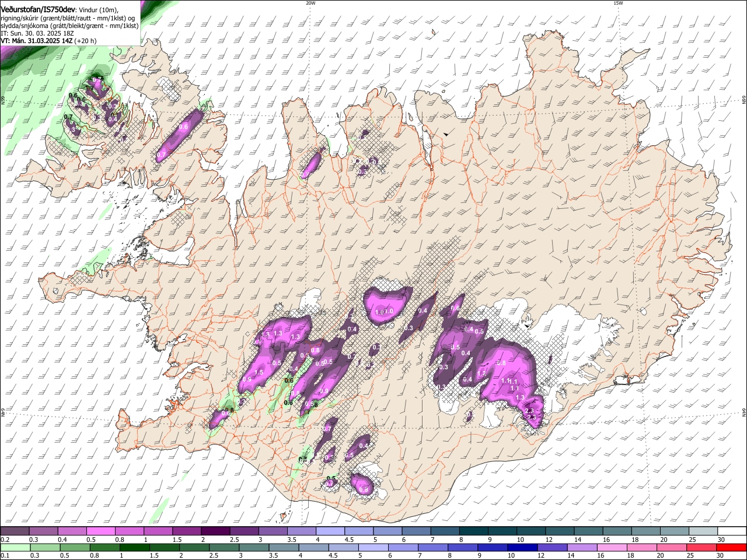This screenshot has width=747, height=560.
Task: Click the upper legend swatch starting at 20
Action: 674,531
